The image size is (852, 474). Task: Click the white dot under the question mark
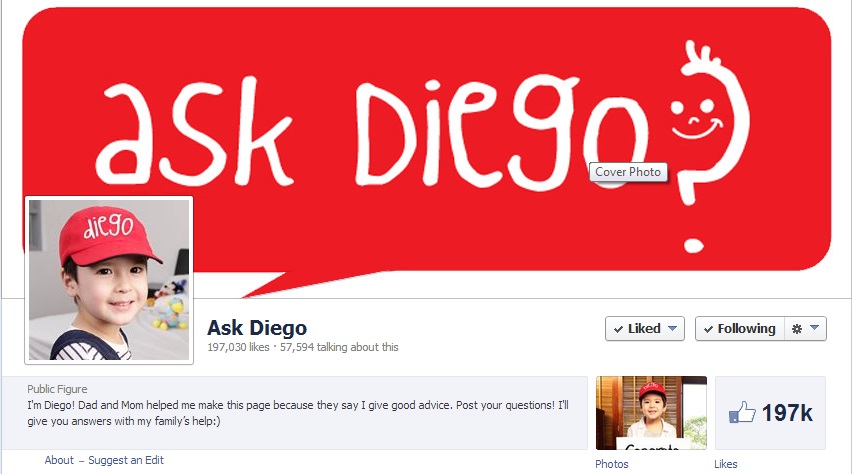pyautogui.click(x=693, y=246)
